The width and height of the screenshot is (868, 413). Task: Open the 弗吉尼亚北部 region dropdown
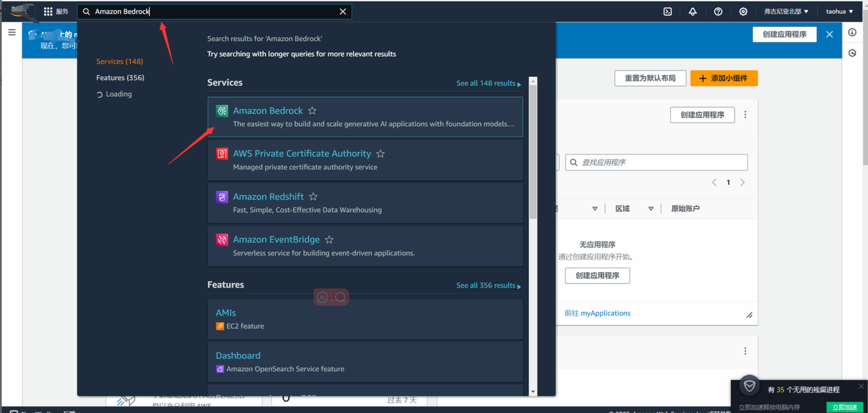click(x=786, y=11)
